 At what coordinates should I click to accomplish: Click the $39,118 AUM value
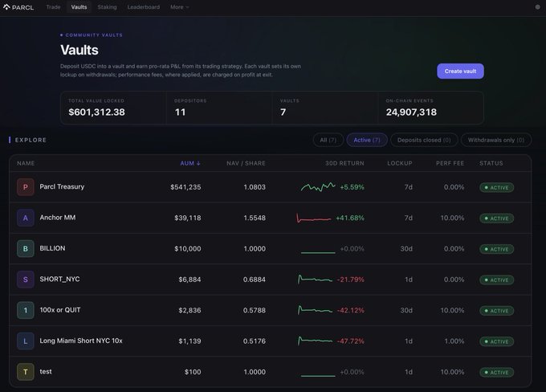[188, 218]
